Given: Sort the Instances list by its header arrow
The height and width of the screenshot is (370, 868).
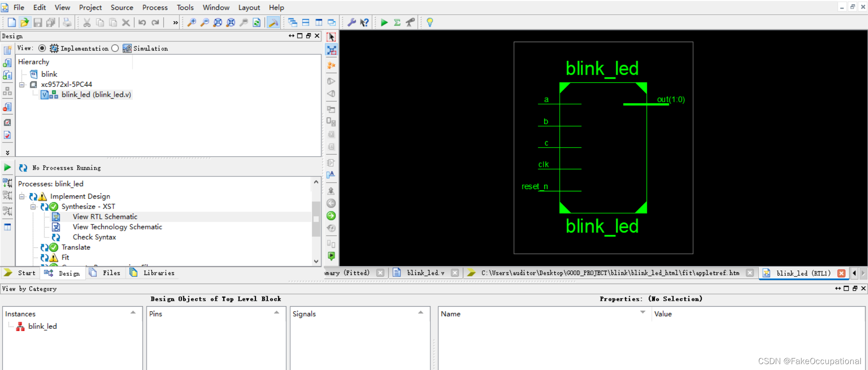Looking at the screenshot, I should coord(133,313).
